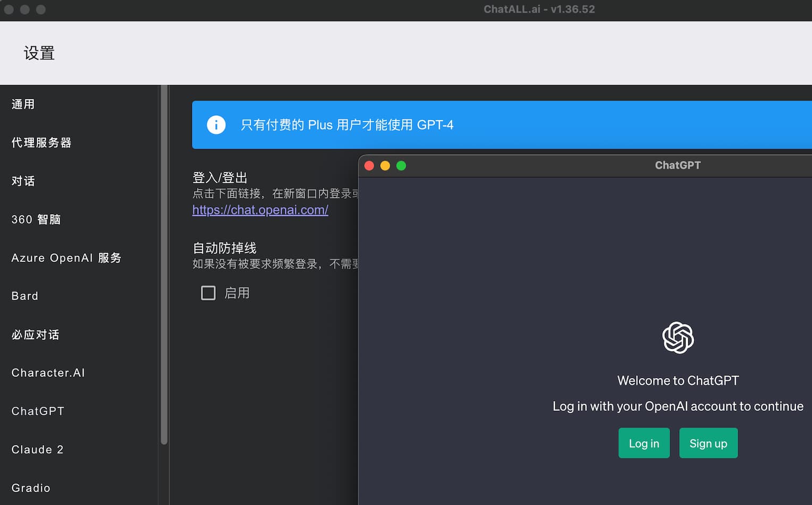812x505 pixels.
Task: Enable the 启用 auto keep-alive checkbox
Action: point(208,293)
